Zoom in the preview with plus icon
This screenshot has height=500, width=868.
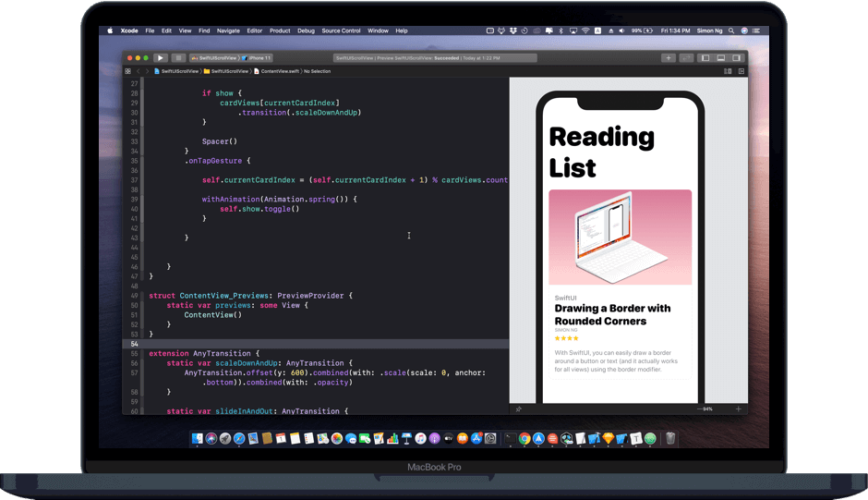point(738,409)
